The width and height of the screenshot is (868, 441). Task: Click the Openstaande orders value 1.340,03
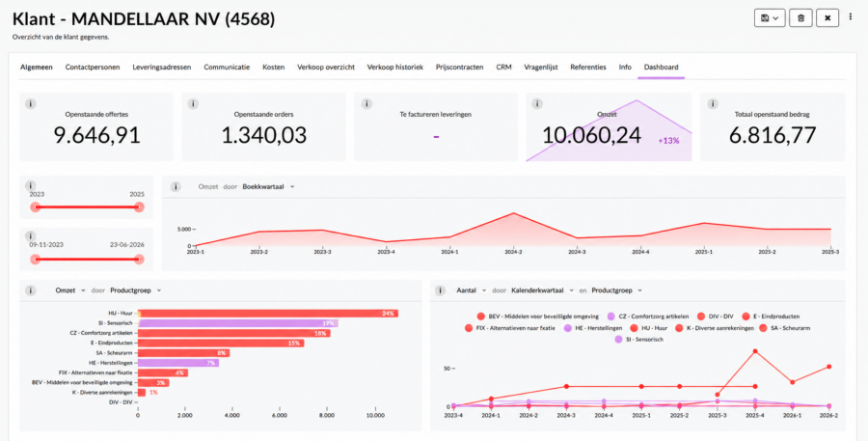[x=264, y=135]
